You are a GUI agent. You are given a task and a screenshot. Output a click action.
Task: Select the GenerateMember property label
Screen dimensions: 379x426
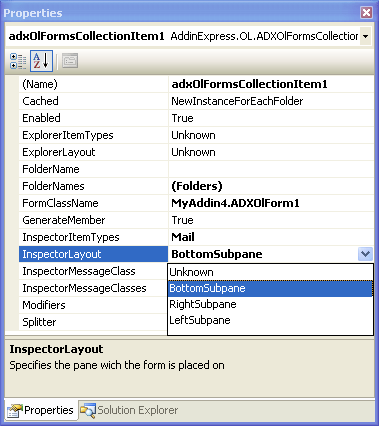click(x=93, y=220)
